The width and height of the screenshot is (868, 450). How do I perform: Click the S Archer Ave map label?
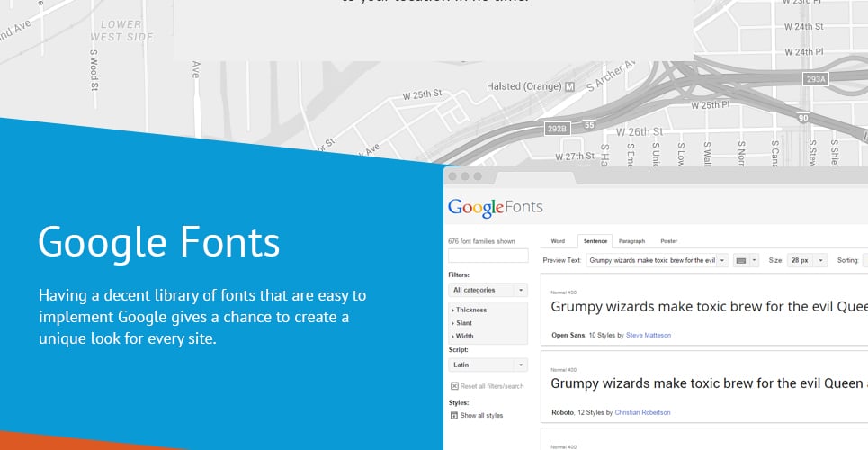tap(611, 76)
